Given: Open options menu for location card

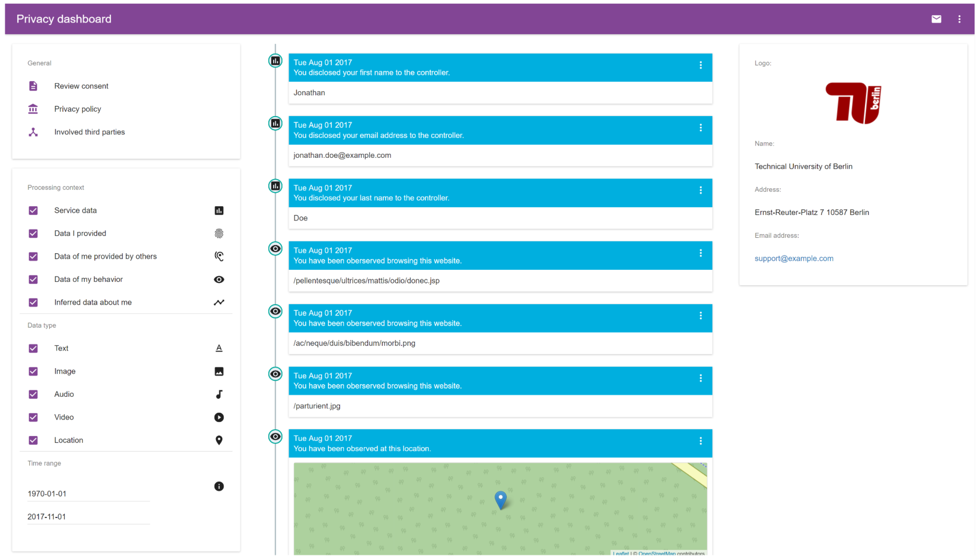Looking at the screenshot, I should [700, 441].
